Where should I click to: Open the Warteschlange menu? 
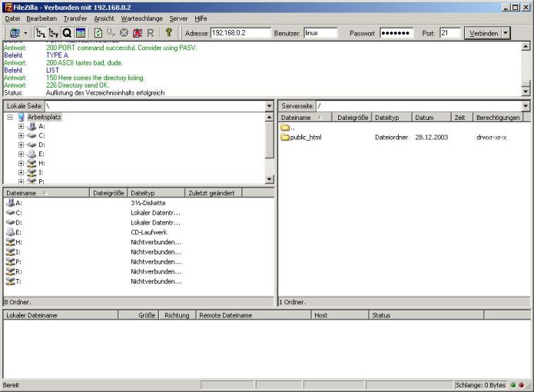(x=141, y=18)
